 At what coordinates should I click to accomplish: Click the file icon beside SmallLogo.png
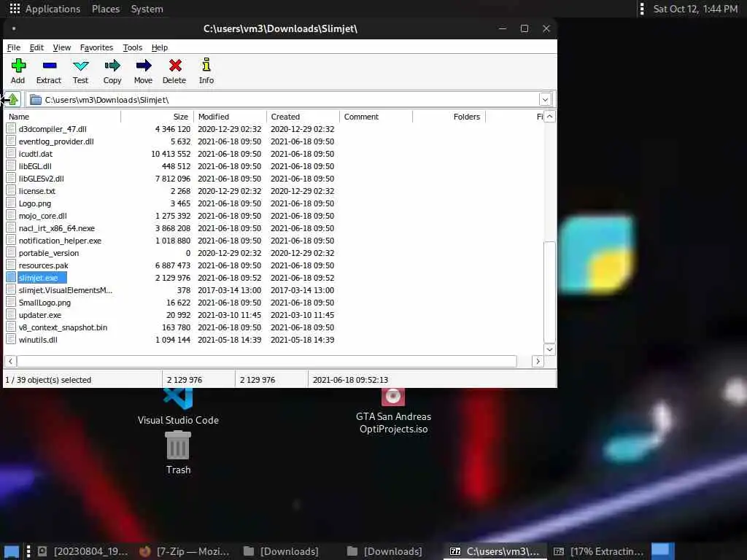click(11, 303)
